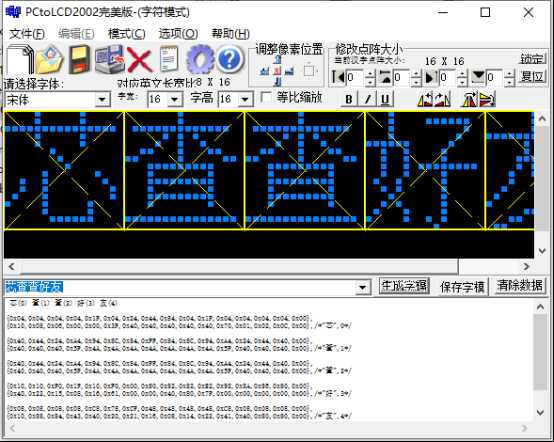Screen dimensions: 554x442
Task: Click the new blank document icon
Action: click(20, 59)
